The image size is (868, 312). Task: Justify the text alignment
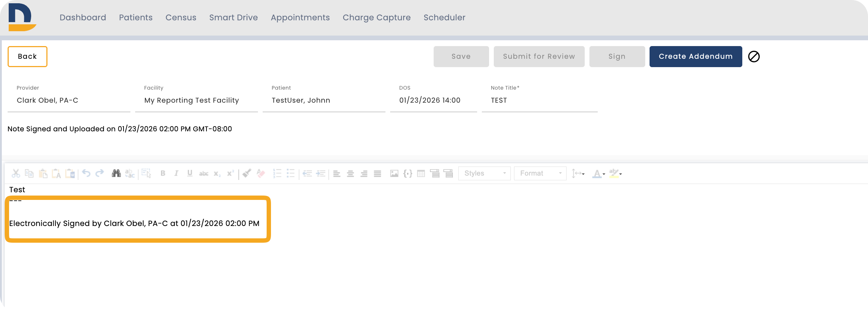pos(377,173)
